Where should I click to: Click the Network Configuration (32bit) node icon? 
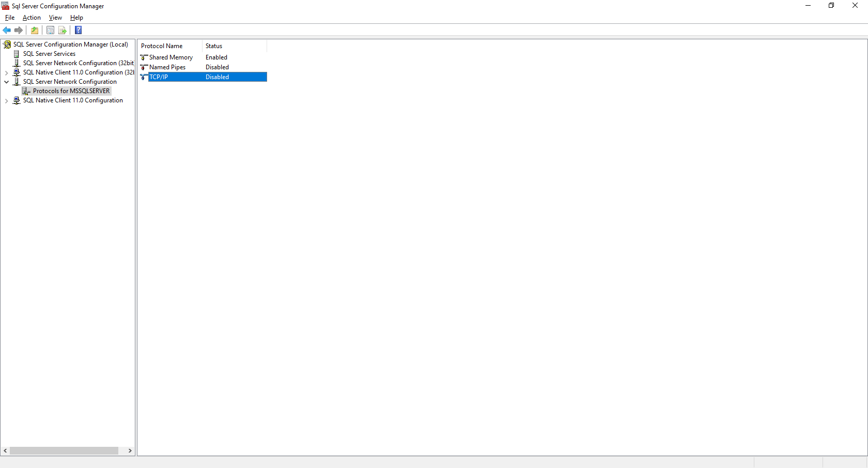[17, 63]
